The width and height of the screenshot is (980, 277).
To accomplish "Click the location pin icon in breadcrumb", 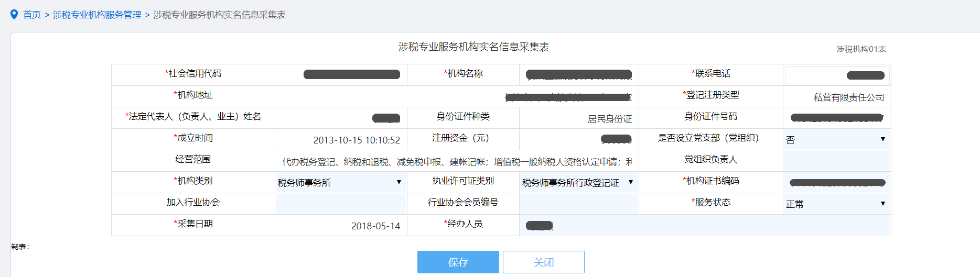I will click(14, 15).
